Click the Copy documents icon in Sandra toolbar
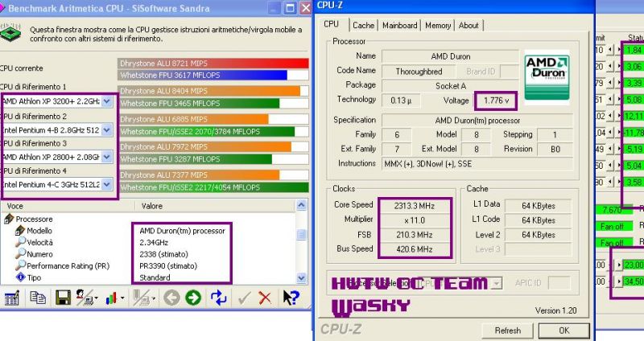 (38, 298)
